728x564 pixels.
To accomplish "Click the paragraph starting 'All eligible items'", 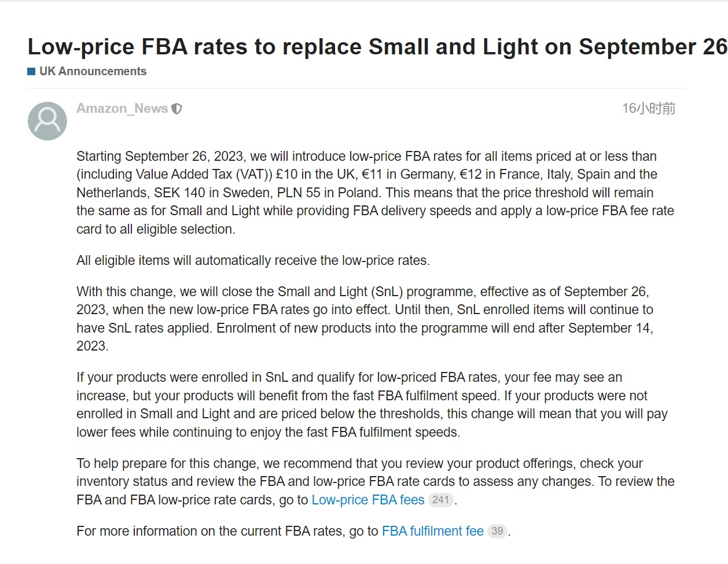I will pos(253,260).
